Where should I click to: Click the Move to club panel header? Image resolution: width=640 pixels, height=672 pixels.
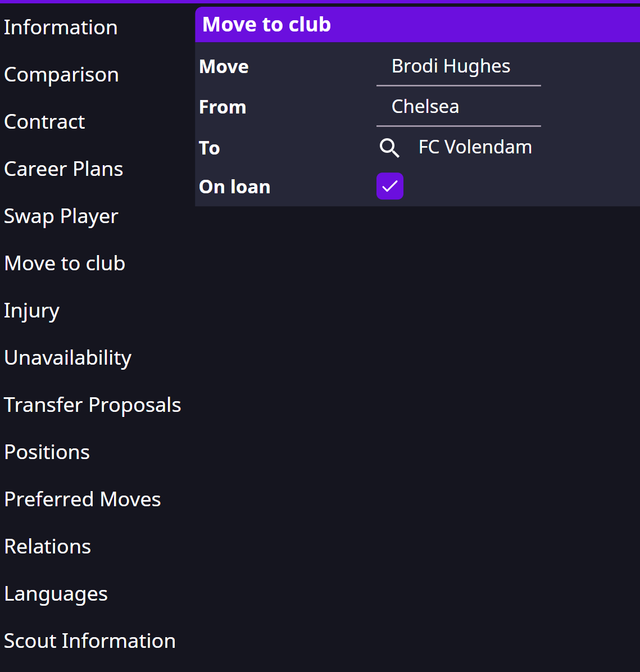(x=417, y=24)
